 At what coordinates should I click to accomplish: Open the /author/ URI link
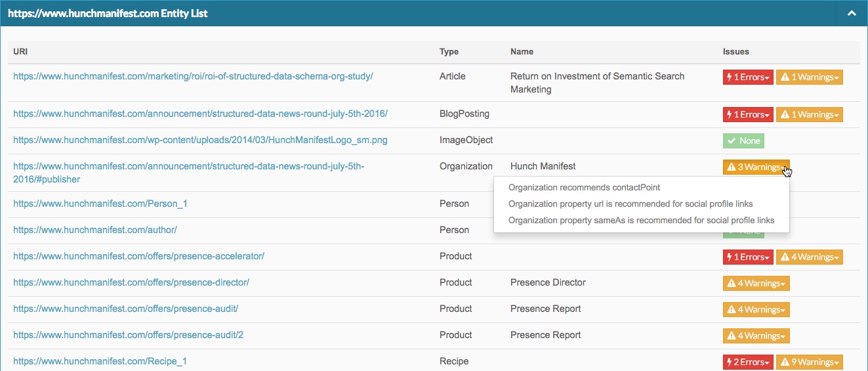tap(95, 230)
